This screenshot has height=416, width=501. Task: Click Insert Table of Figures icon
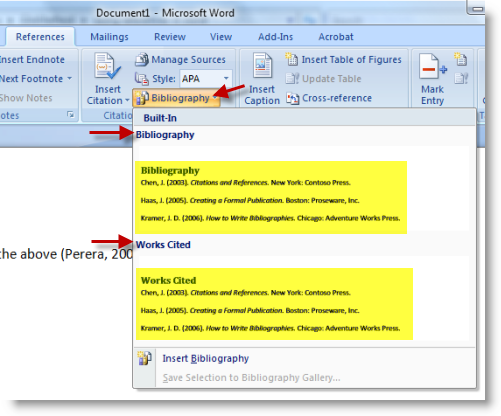pos(292,59)
